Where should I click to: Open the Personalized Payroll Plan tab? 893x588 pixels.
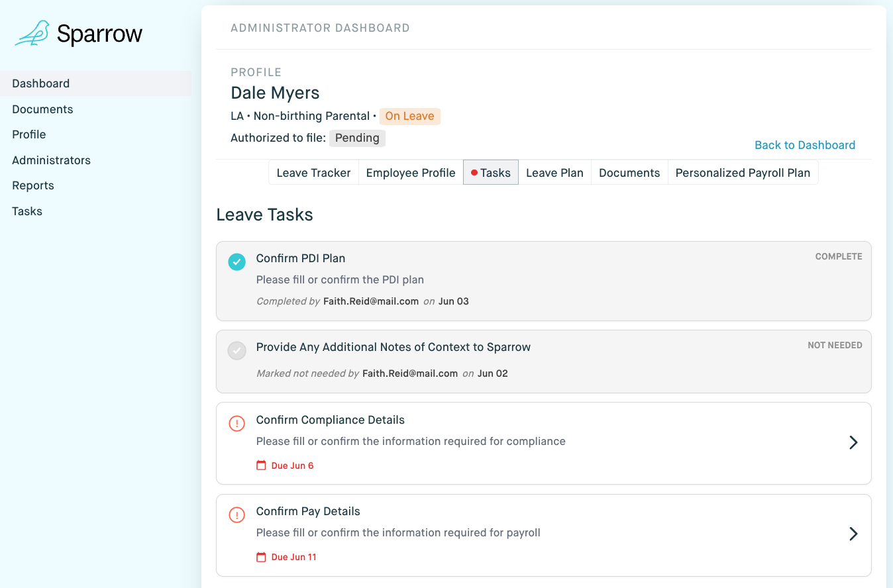tap(743, 173)
